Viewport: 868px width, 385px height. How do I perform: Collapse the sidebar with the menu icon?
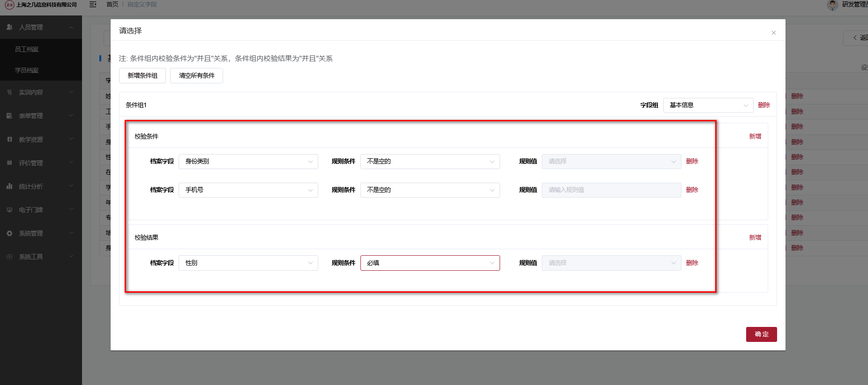(93, 4)
